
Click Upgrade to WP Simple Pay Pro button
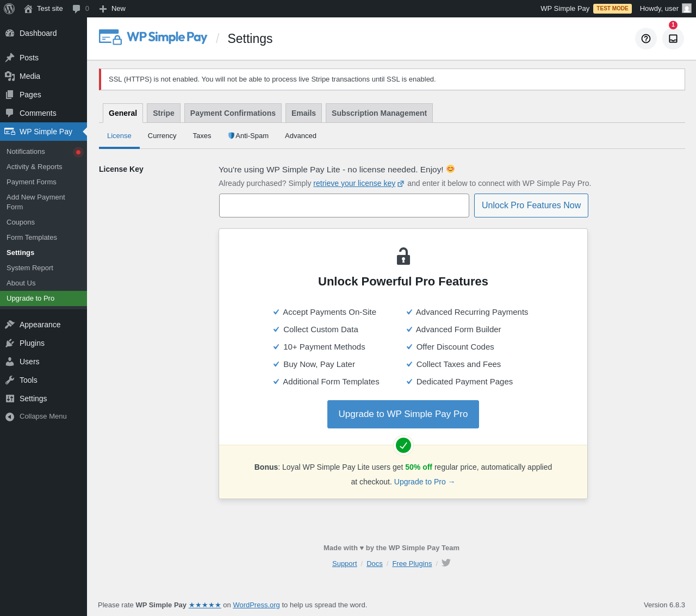point(403,414)
